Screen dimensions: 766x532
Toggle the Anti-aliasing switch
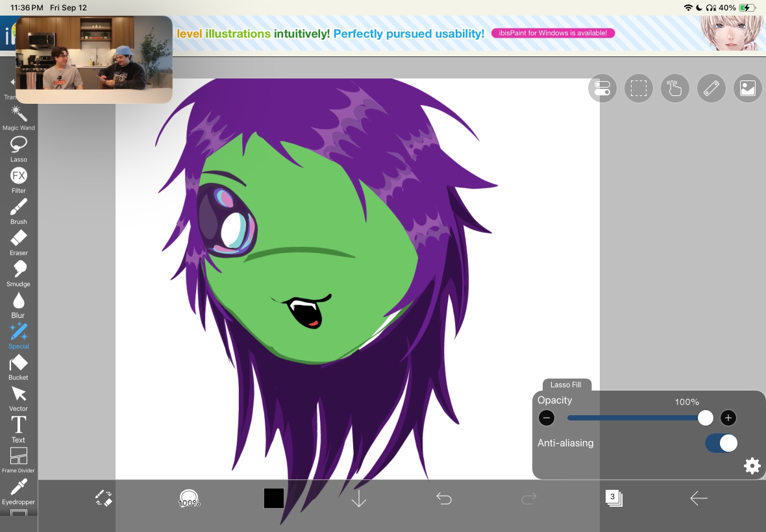coord(721,443)
